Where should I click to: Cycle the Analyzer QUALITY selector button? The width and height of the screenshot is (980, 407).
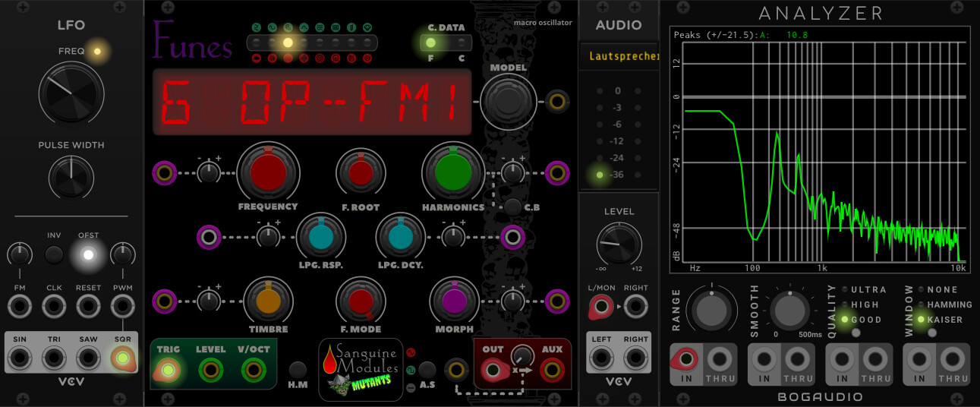click(856, 333)
